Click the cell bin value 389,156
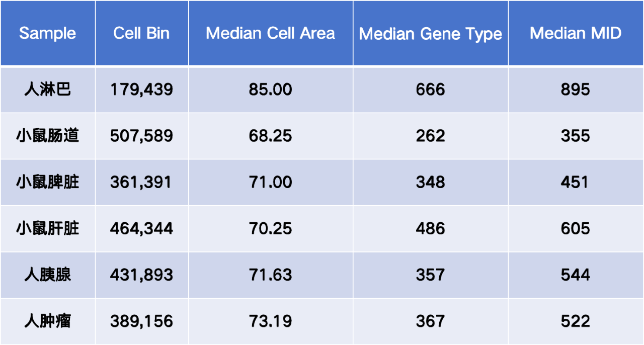The width and height of the screenshot is (644, 345). tap(141, 321)
